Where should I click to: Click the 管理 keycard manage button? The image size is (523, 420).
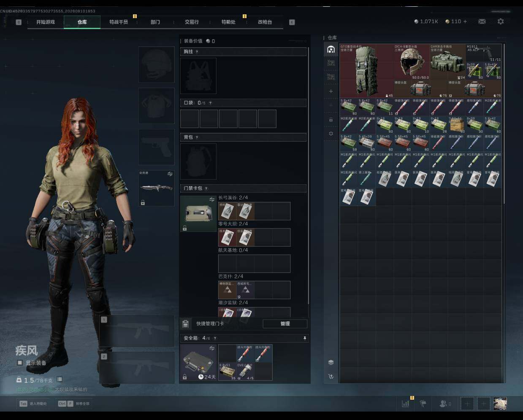(x=285, y=323)
